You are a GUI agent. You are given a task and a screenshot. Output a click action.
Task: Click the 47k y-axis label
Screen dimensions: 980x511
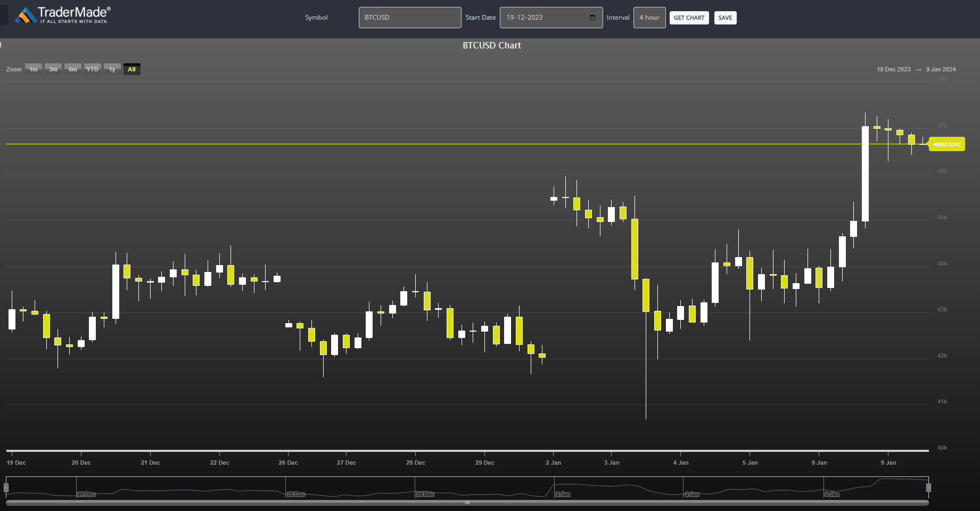[942, 125]
